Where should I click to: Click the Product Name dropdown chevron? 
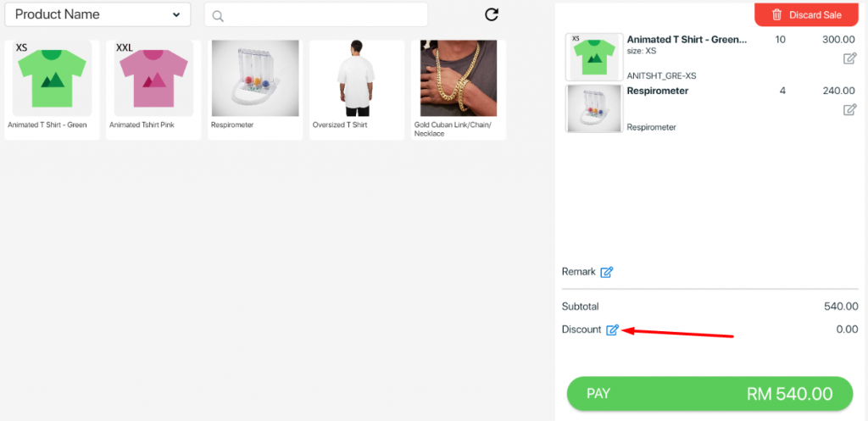pos(176,15)
